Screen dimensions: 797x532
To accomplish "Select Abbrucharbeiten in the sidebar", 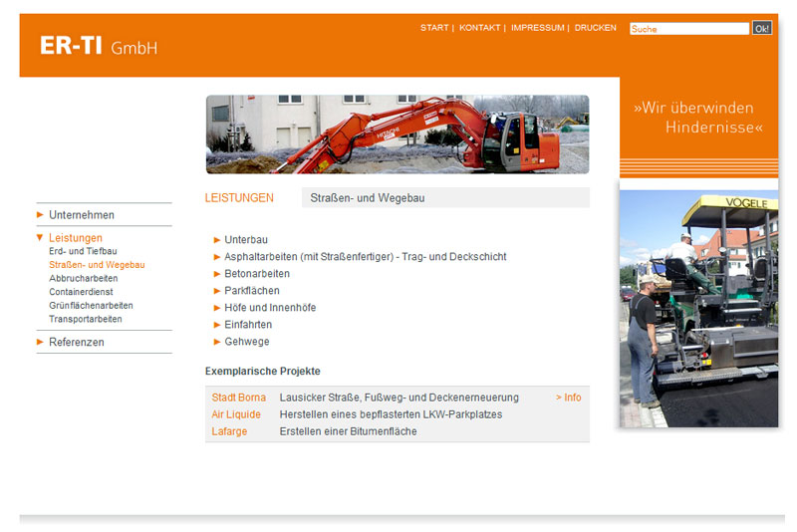I will pos(83,279).
